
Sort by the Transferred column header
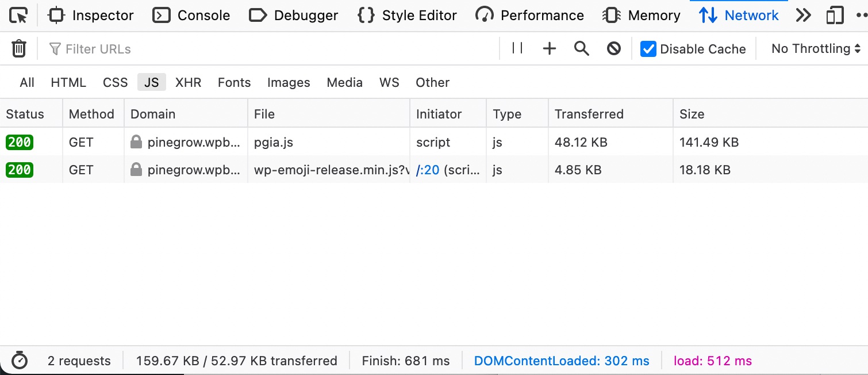[x=589, y=114]
